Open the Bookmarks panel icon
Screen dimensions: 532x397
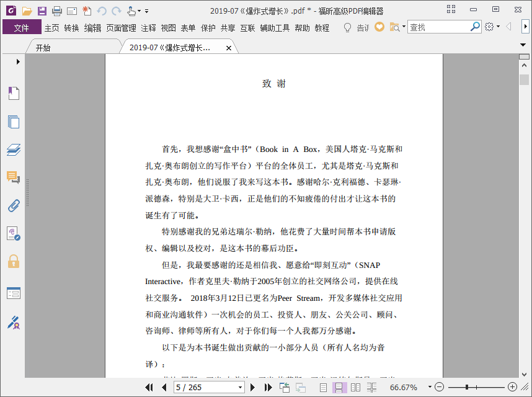(x=14, y=93)
